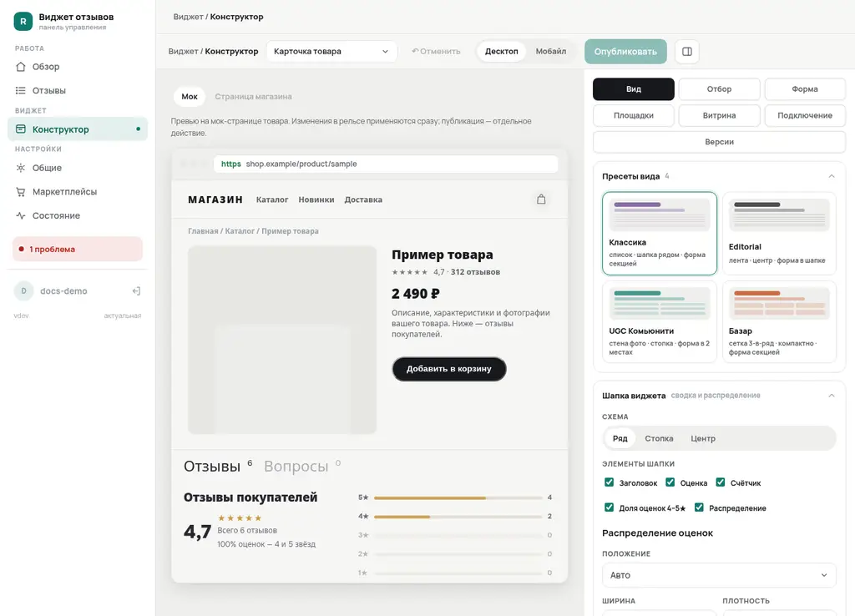The image size is (855, 616).
Task: Uncheck the Заголовок checkbox
Action: tap(609, 482)
